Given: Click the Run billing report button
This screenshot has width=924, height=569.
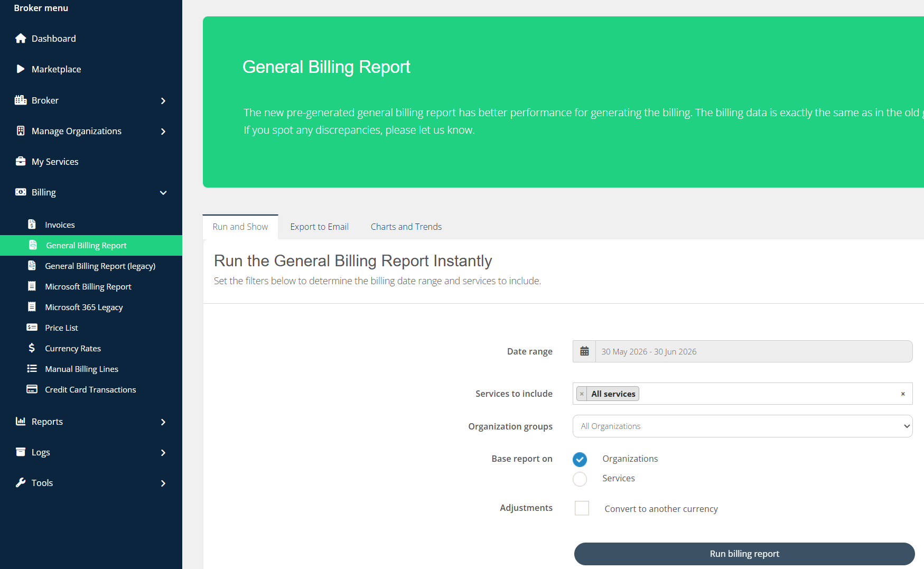Looking at the screenshot, I should tap(744, 554).
